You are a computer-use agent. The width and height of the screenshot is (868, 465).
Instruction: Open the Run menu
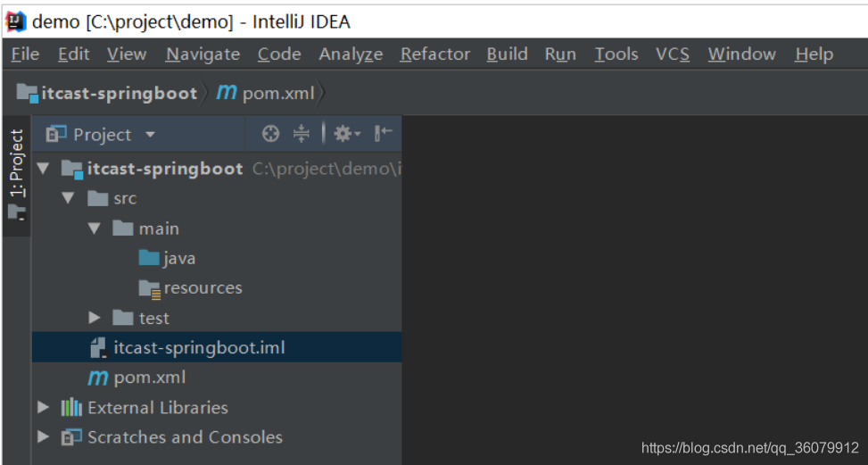tap(560, 54)
